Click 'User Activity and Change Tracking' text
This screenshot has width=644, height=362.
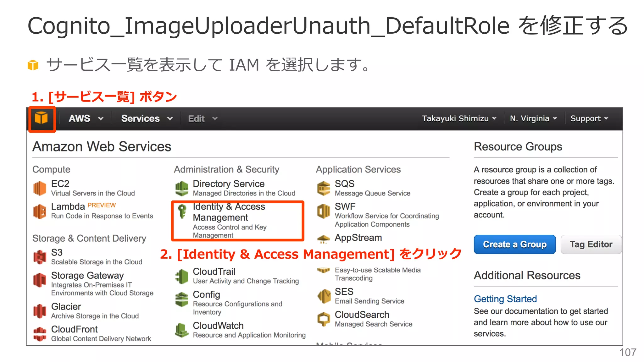click(246, 281)
